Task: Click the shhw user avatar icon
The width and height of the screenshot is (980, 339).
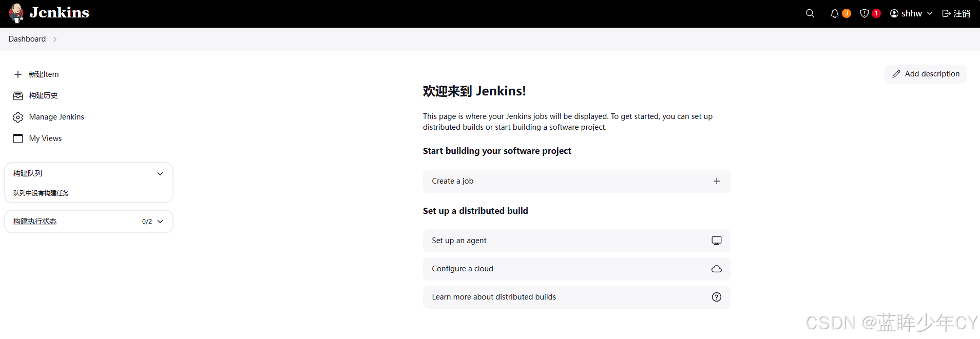Action: coord(894,13)
